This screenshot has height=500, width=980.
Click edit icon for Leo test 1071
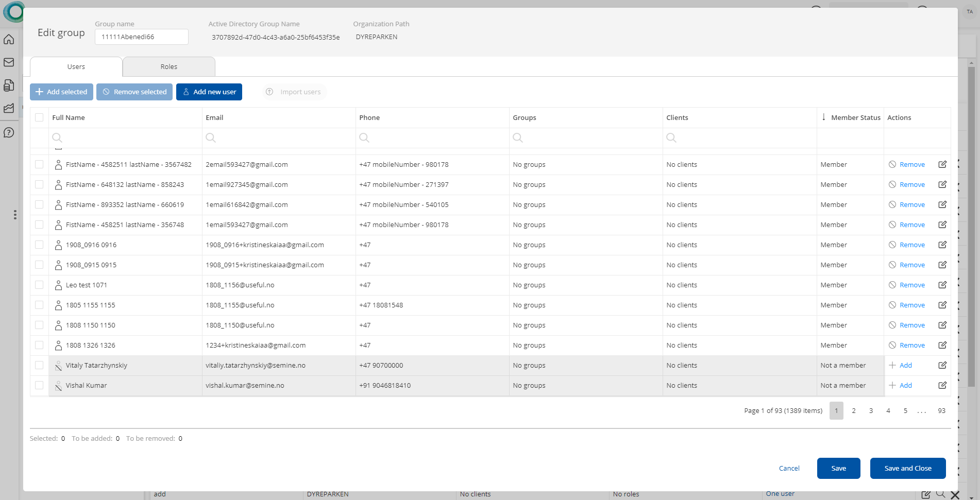(942, 285)
